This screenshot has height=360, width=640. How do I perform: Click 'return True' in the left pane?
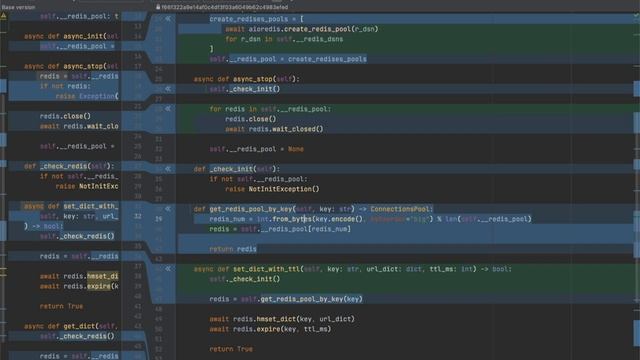point(61,306)
